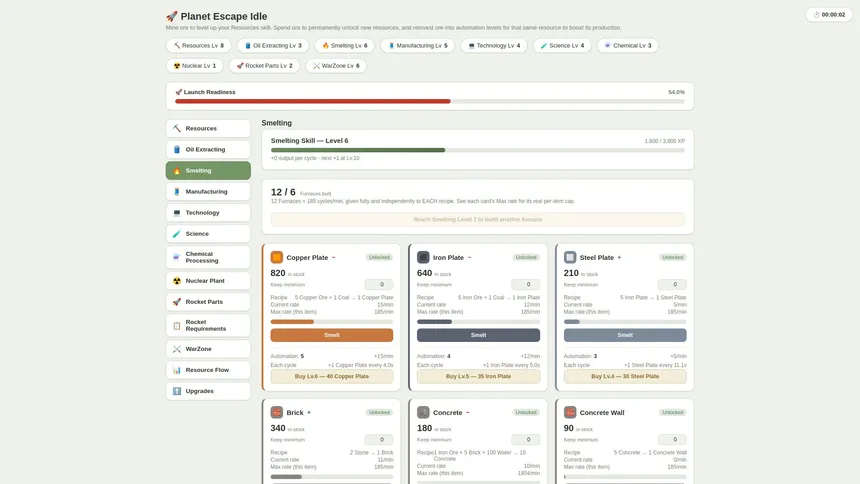Click the Brick item icon

tap(276, 412)
